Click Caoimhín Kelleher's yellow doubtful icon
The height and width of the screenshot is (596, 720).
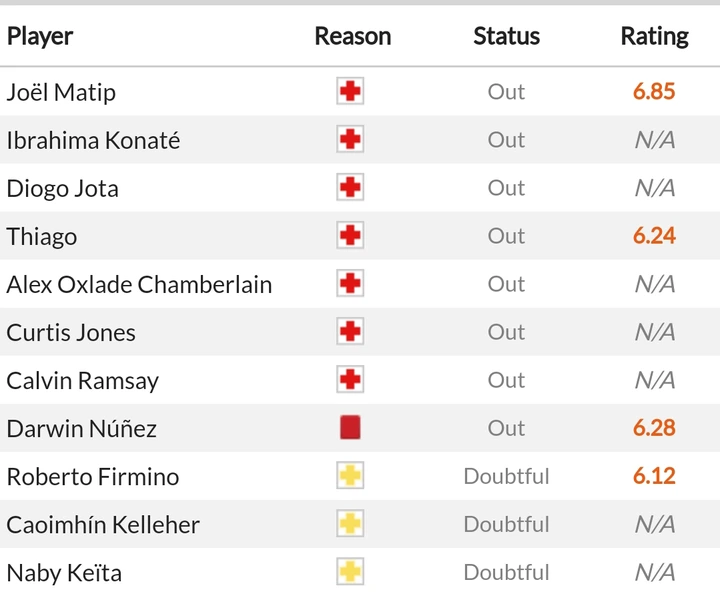350,524
